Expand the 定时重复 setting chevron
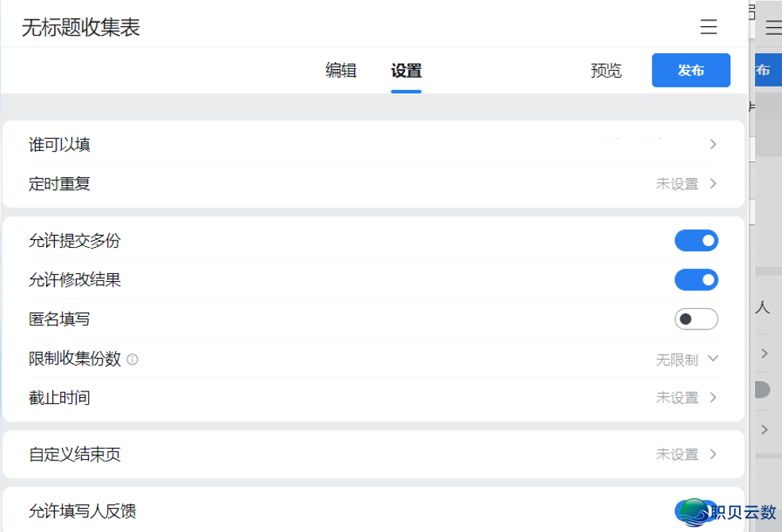Viewport: 782px width, 532px height. (x=713, y=184)
